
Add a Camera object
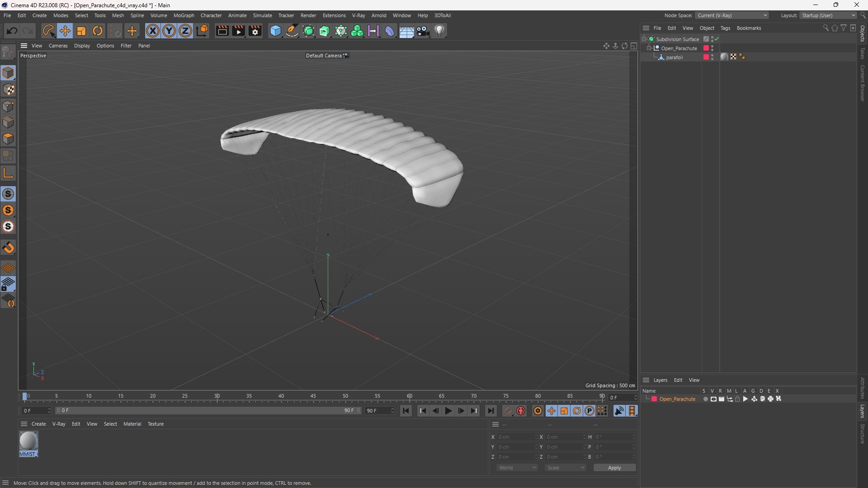tap(423, 31)
